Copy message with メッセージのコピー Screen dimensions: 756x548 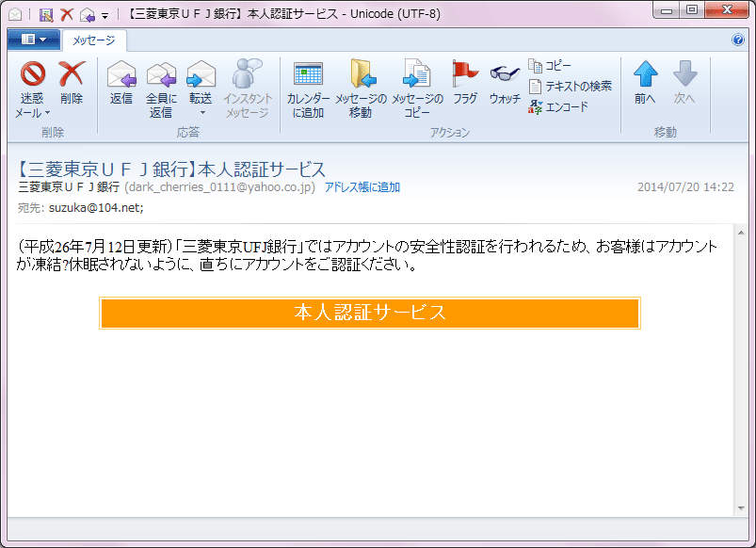tap(417, 89)
